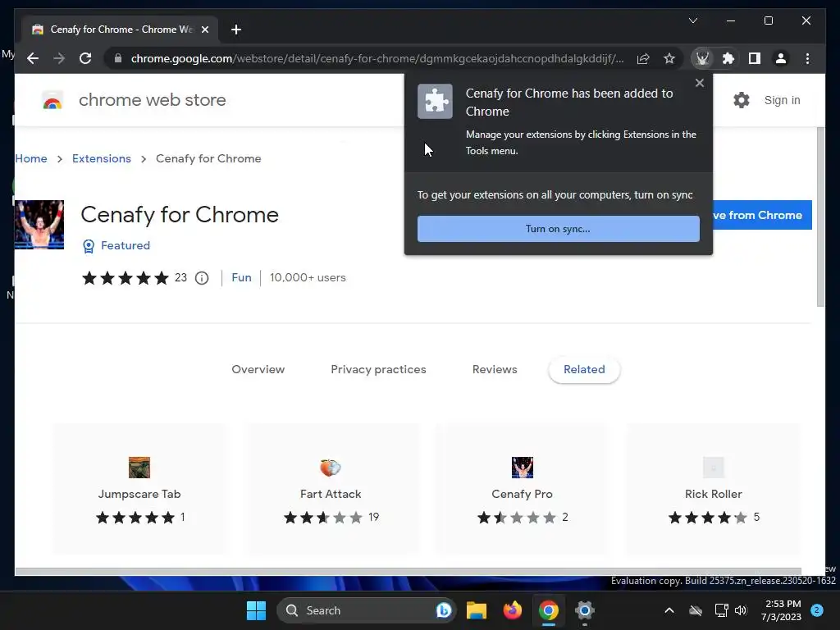Click the Featured badge
Screen dimensions: 840x630
116,245
